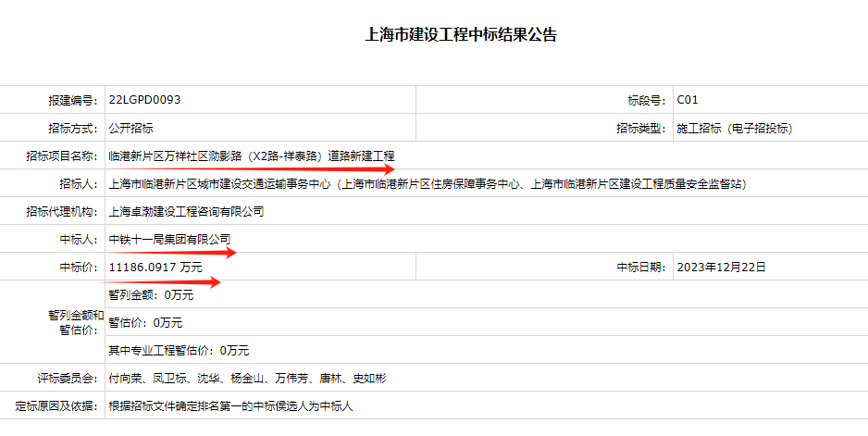Click the 招标项目名称 label
Image resolution: width=868 pixels, height=436 pixels.
coord(62,156)
